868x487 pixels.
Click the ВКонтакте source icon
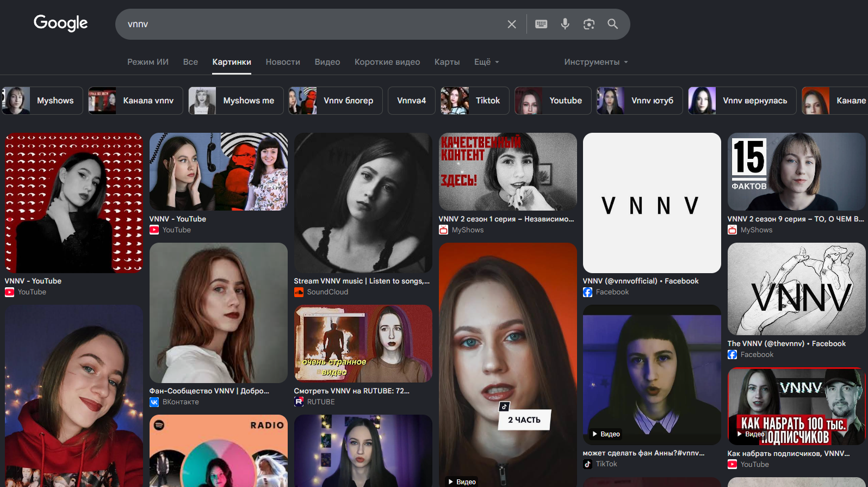[x=154, y=402]
